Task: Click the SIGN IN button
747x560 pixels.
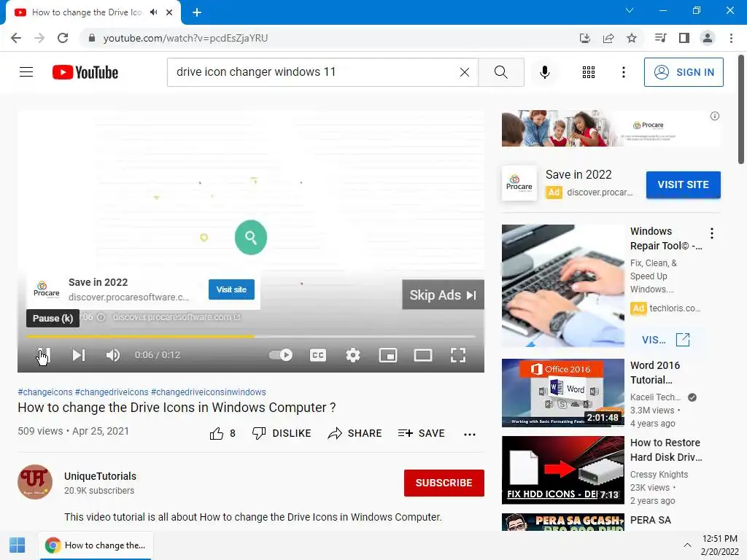Action: (x=684, y=72)
